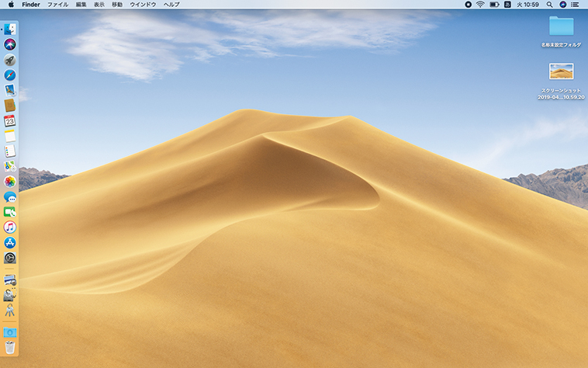Open the Japanese input source menu
The width and height of the screenshot is (588, 368).
pos(507,5)
